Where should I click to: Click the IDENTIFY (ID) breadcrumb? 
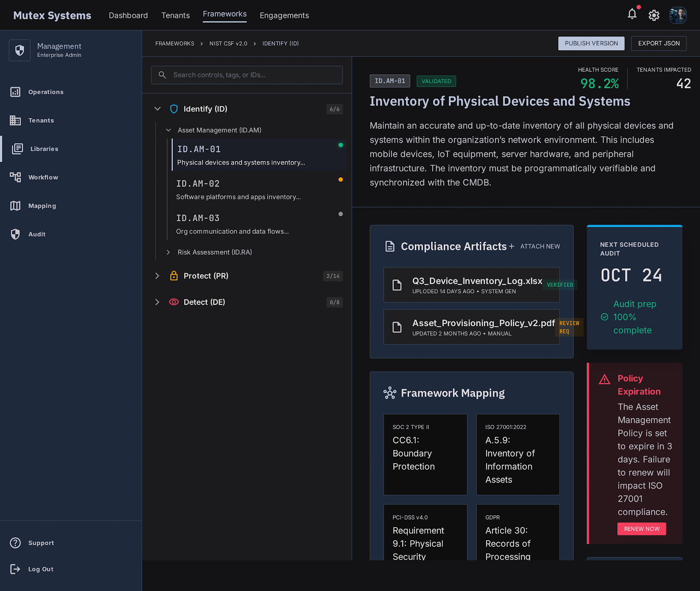280,43
